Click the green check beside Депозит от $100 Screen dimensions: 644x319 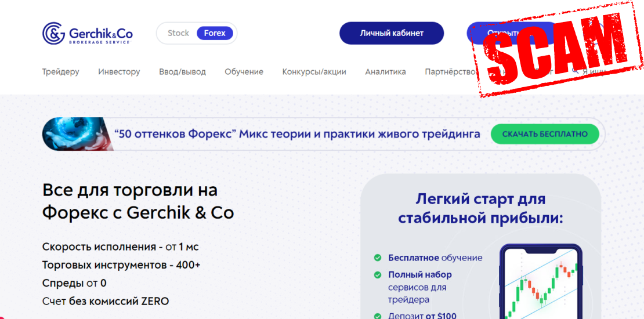[377, 316]
